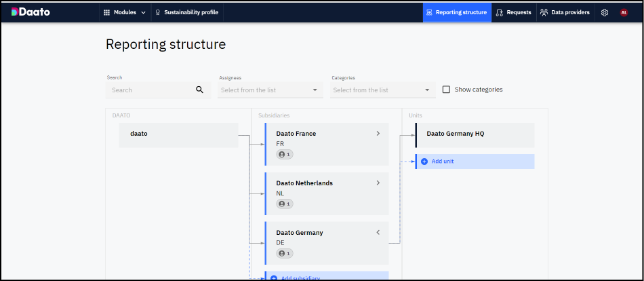Click the Units column label

click(x=416, y=115)
